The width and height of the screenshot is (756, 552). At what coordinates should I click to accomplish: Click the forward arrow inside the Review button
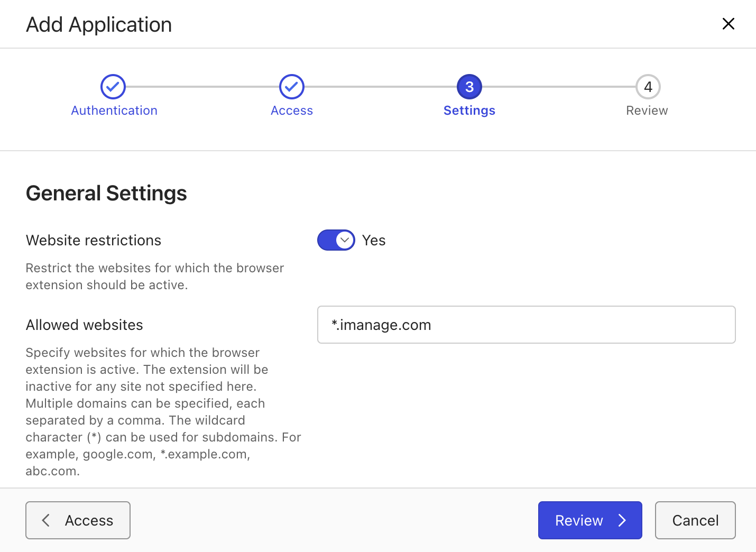pos(622,520)
